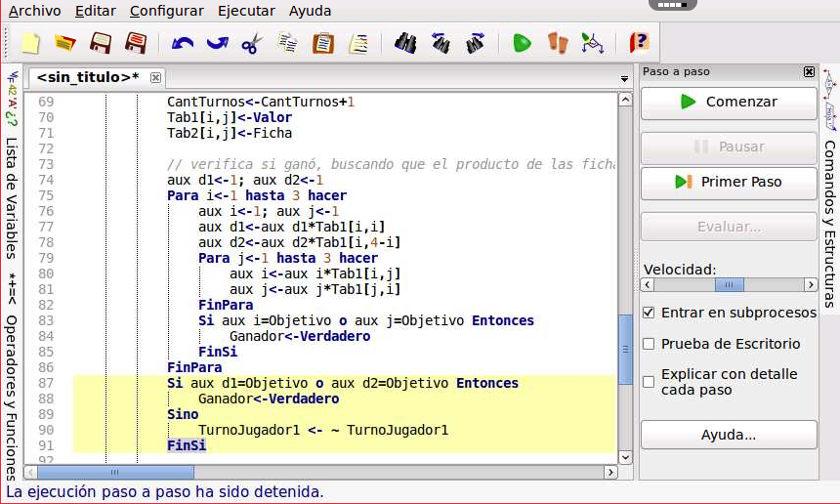840x504 pixels.
Task: Cut selection with the scissors icon
Action: (x=251, y=43)
